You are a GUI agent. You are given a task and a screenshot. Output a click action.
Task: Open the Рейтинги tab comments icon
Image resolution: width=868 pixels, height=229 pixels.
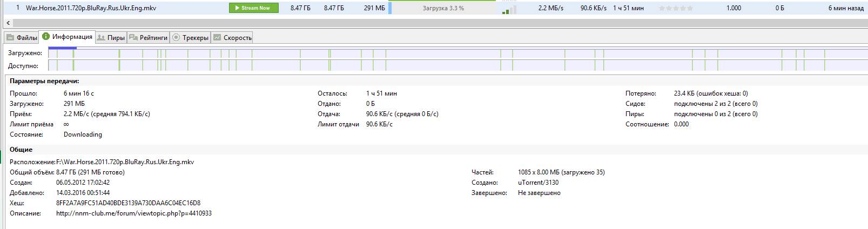coord(133,38)
